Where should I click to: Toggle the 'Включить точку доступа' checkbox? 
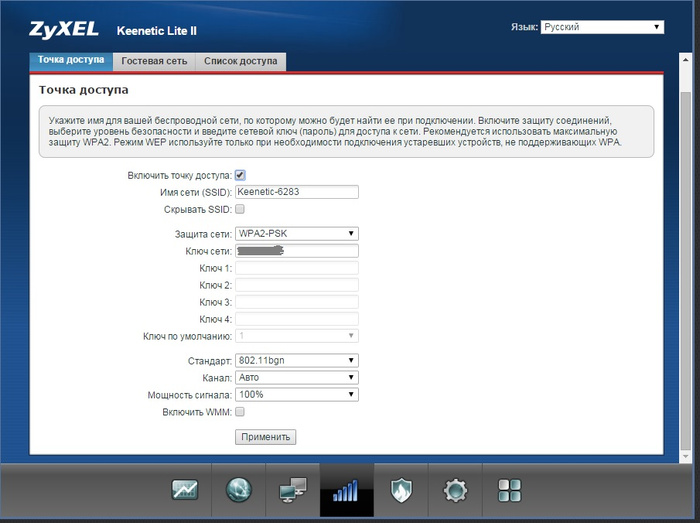tap(240, 175)
